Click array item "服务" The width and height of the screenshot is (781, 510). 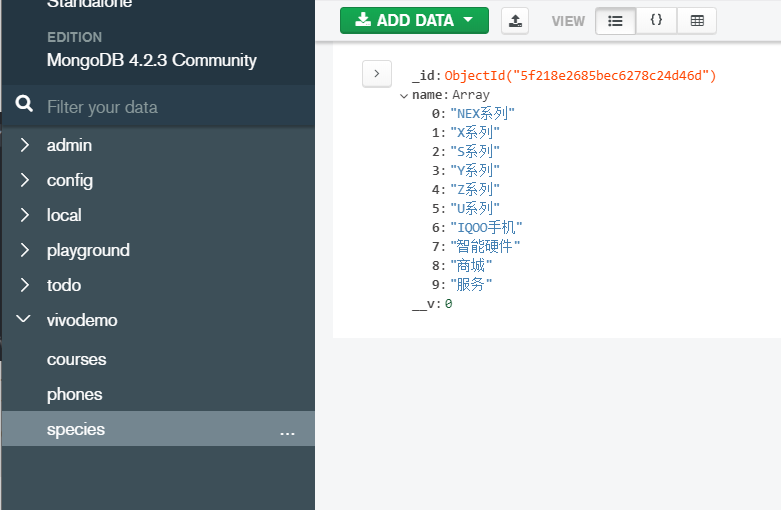pyautogui.click(x=471, y=284)
